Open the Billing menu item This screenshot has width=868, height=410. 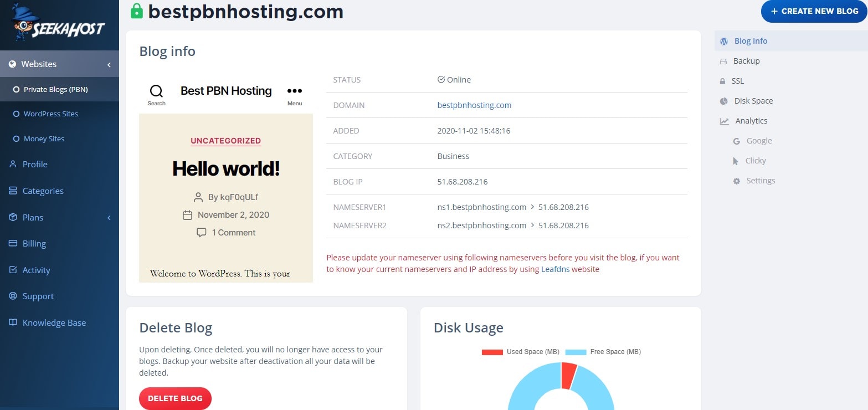(34, 243)
